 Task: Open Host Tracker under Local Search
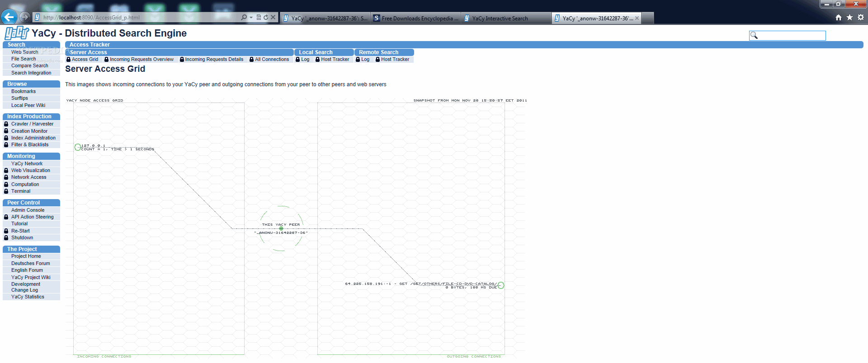(335, 60)
